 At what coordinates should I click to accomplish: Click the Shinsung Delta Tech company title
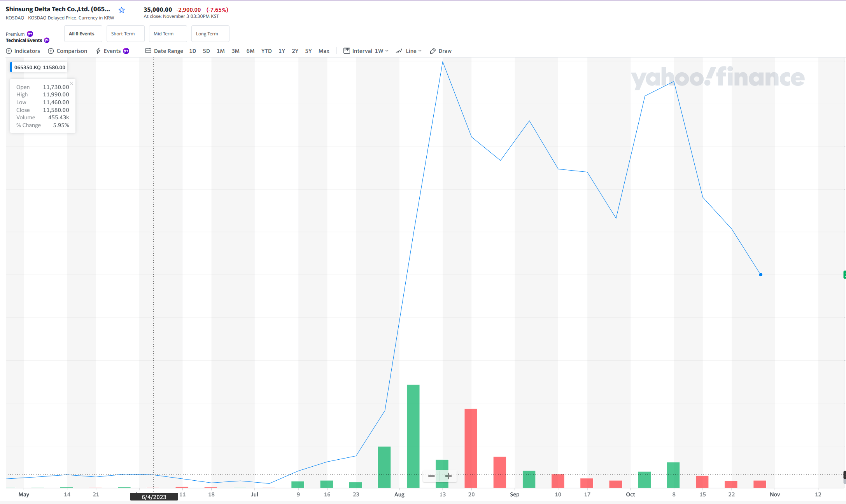coord(58,9)
